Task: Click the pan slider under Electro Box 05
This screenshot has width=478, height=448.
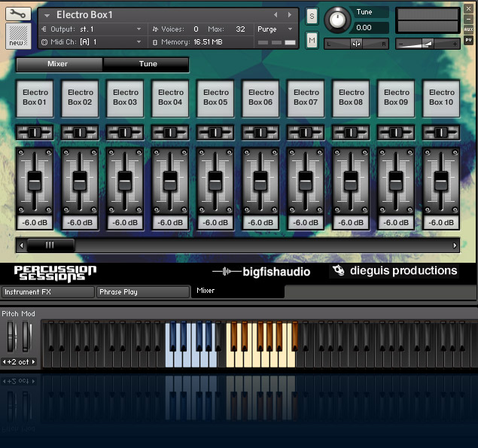Action: click(215, 133)
